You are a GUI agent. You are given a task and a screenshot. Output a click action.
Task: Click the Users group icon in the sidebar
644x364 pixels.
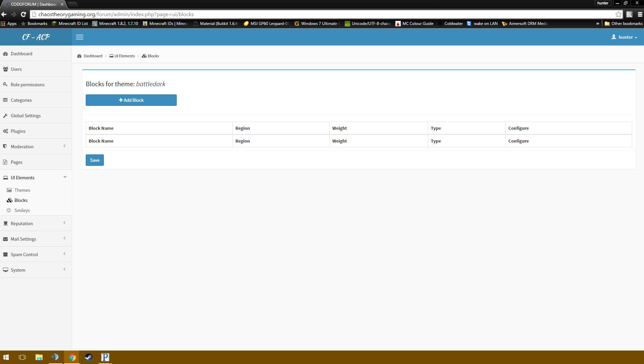(5, 69)
